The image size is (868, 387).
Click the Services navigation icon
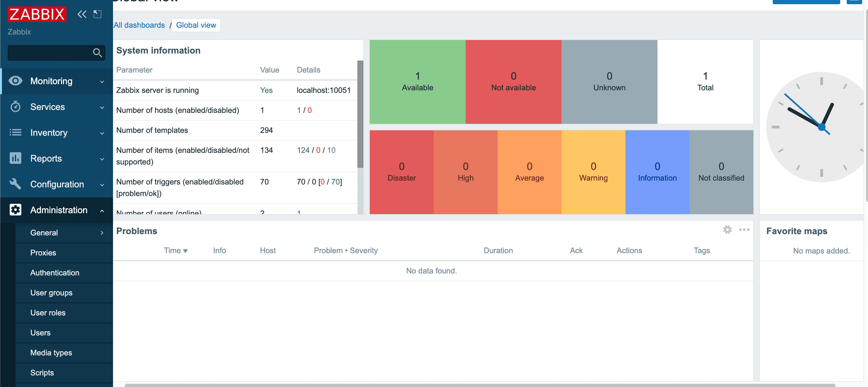click(15, 107)
